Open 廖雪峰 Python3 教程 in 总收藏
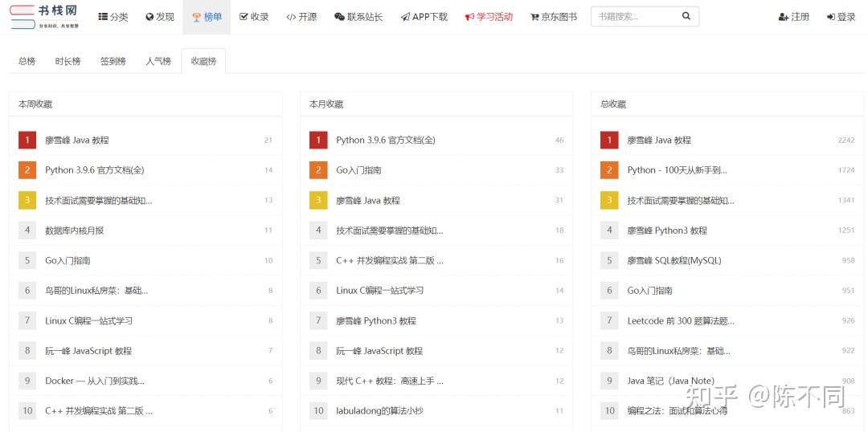Screen dimensions: 868x432 click(x=667, y=230)
